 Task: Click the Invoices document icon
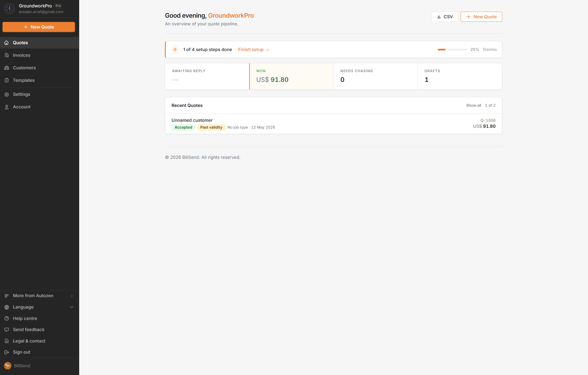[7, 55]
